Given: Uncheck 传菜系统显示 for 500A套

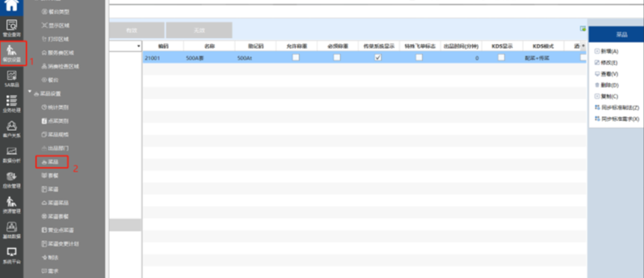Looking at the screenshot, I should click(x=378, y=57).
